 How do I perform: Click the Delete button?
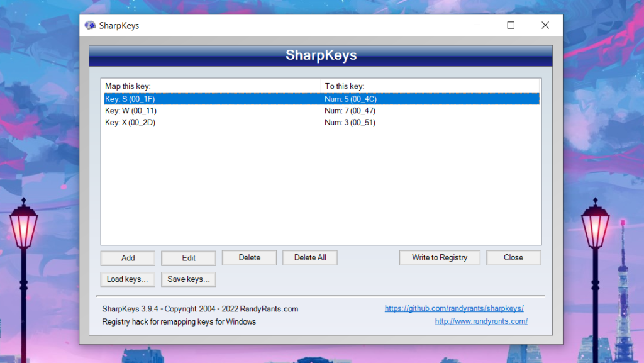pos(249,257)
